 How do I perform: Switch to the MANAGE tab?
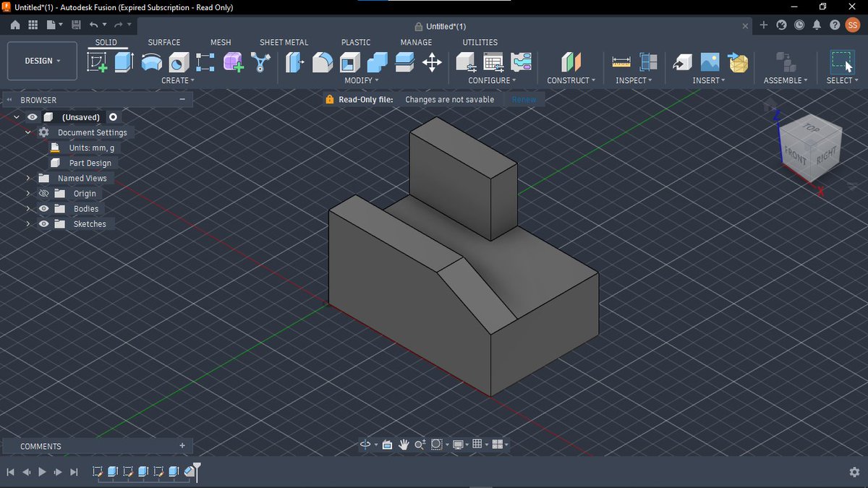coord(416,43)
